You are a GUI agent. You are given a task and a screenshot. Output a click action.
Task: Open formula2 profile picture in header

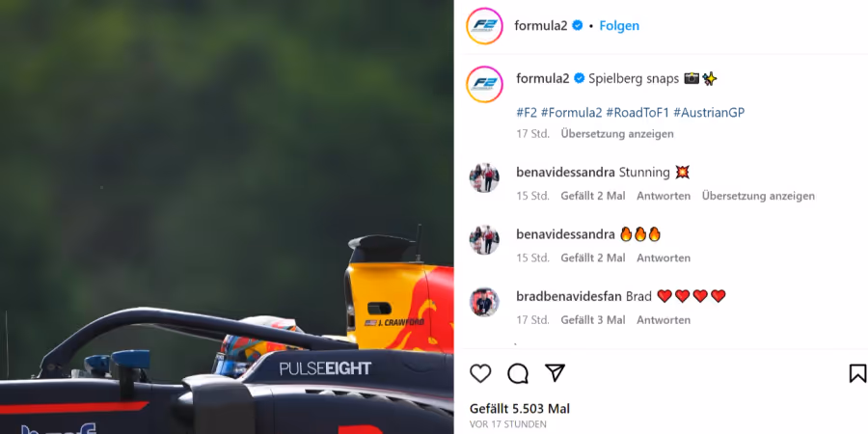(484, 25)
